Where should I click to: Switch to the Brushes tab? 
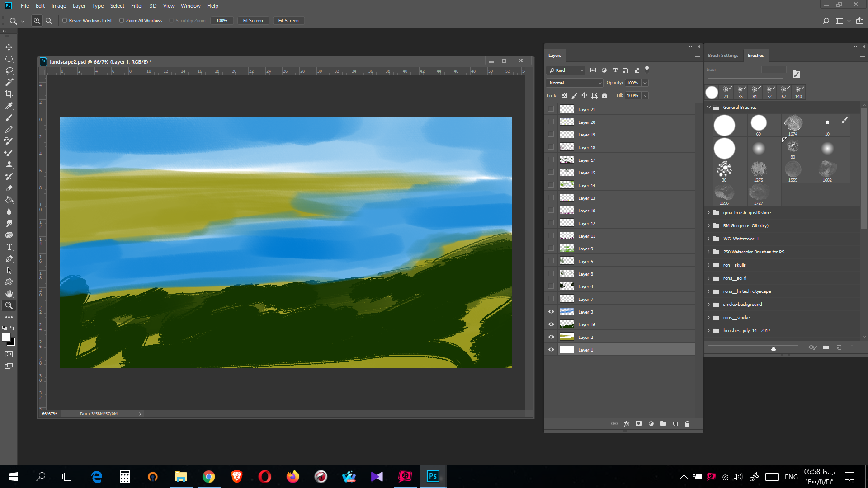(x=755, y=56)
